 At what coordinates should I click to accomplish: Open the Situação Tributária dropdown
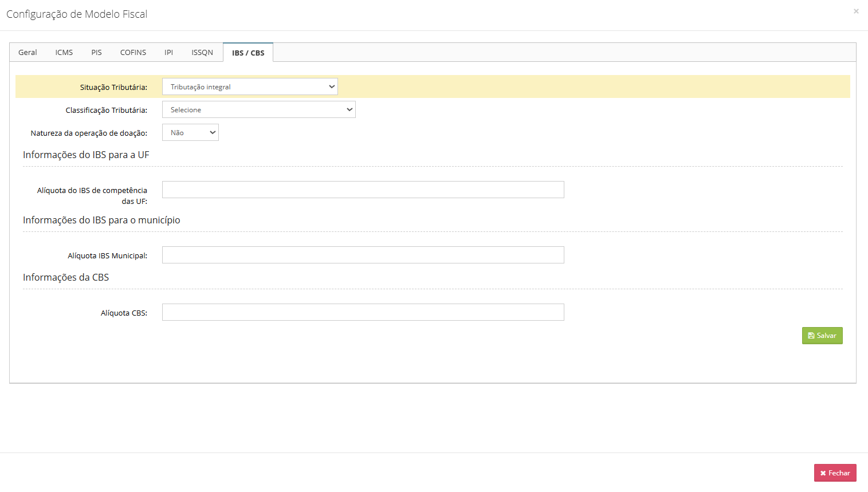click(250, 87)
